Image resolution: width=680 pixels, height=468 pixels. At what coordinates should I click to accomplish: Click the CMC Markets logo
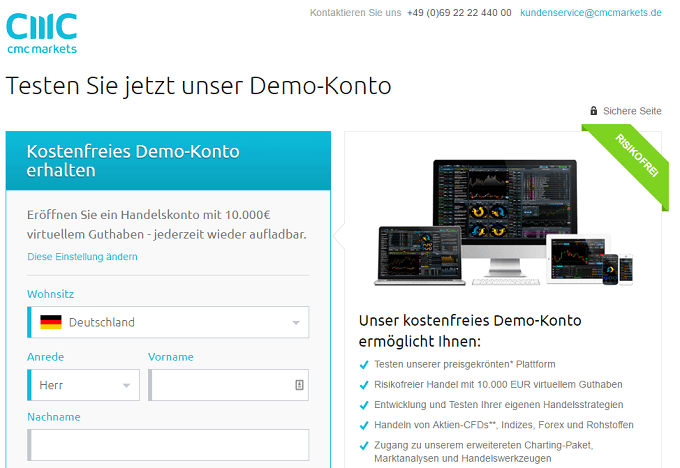42,33
